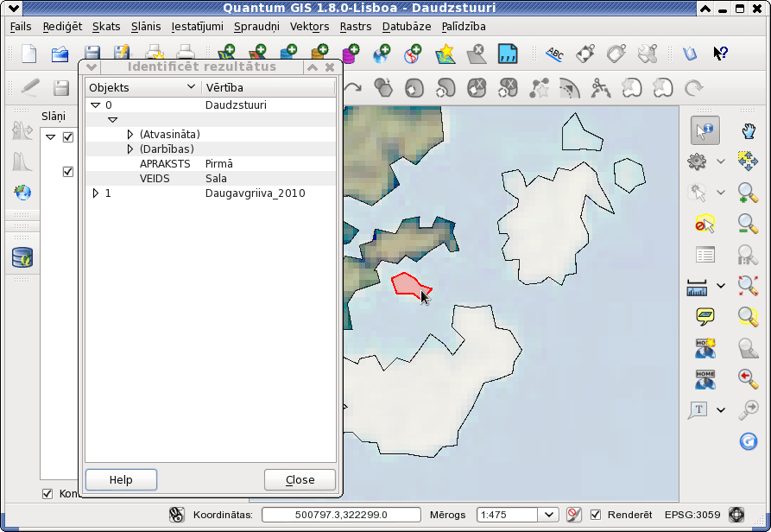Click the Objekts column header
771x532 pixels.
click(x=143, y=87)
